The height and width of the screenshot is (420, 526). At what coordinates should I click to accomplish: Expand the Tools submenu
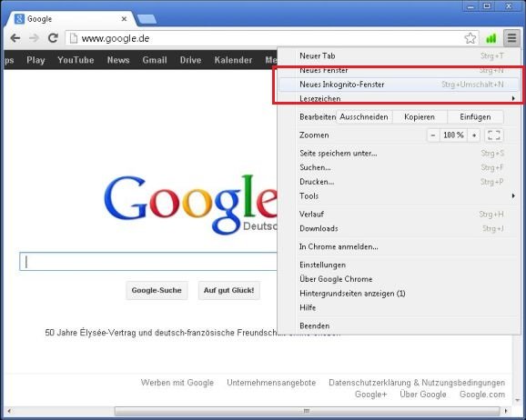[x=400, y=195]
